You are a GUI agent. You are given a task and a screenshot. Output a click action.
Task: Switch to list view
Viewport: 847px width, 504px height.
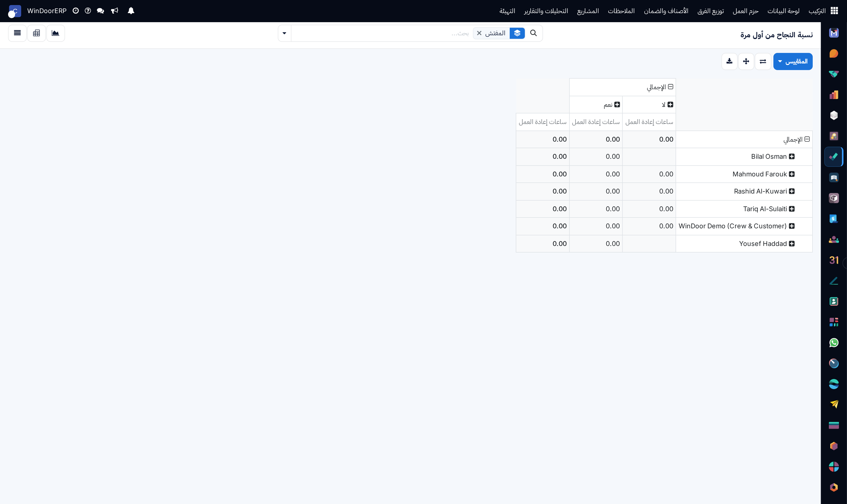[17, 33]
